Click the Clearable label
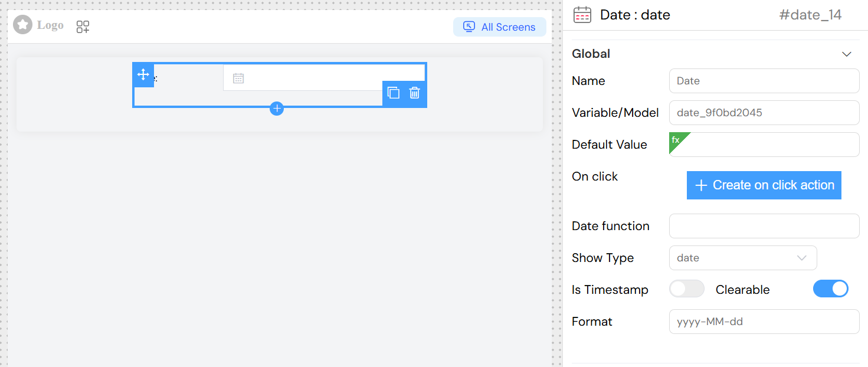 click(x=742, y=290)
